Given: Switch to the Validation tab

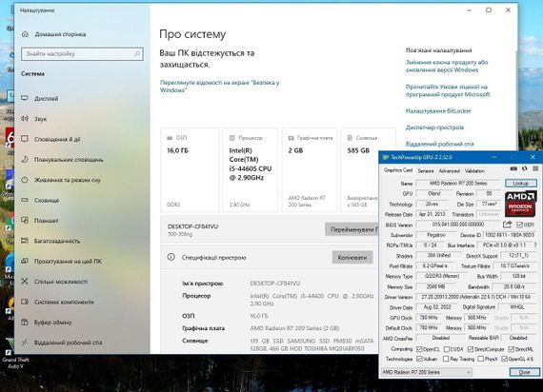Looking at the screenshot, I should click(x=474, y=171).
